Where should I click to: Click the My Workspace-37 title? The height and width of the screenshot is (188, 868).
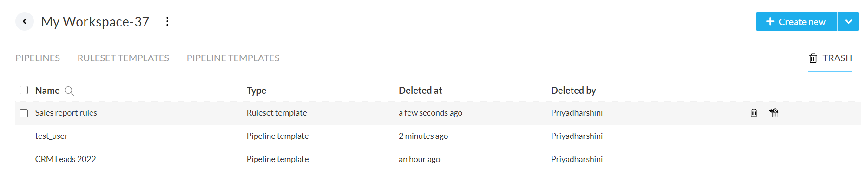click(95, 22)
